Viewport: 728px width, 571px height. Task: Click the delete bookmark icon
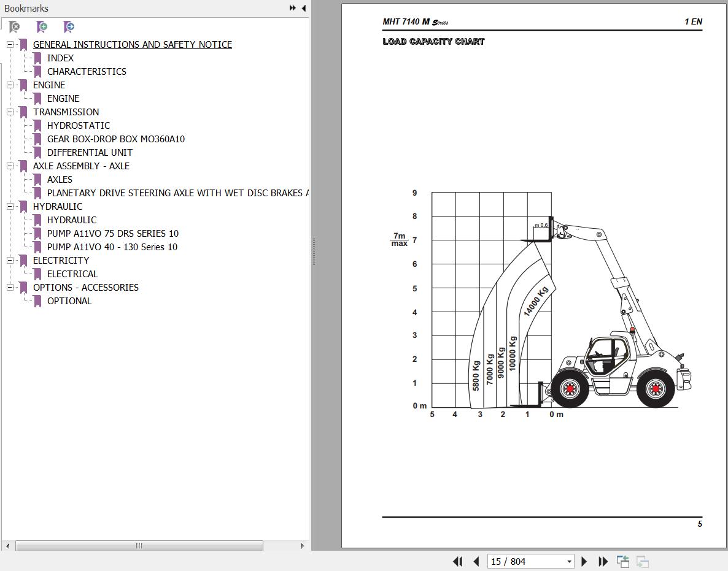coord(14,27)
